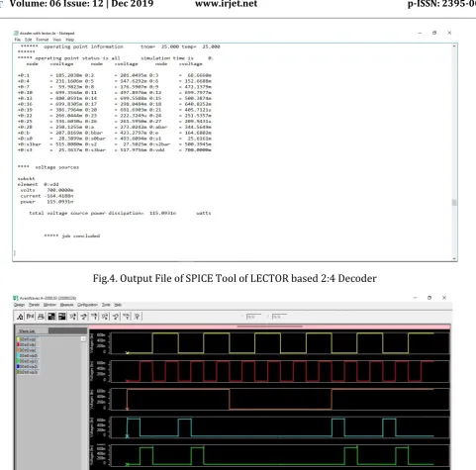
Task: Click the cyan signal swatch in Wave List
Action: click(19, 356)
